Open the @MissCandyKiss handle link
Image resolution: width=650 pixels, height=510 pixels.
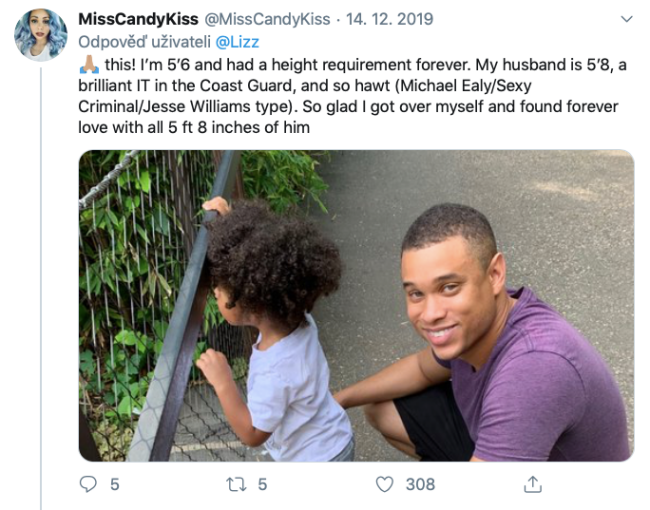click(267, 19)
